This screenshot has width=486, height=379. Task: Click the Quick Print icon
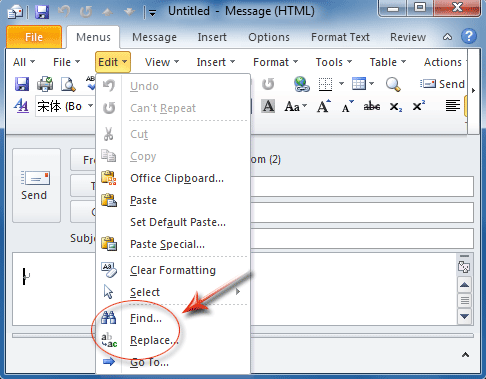45,84
